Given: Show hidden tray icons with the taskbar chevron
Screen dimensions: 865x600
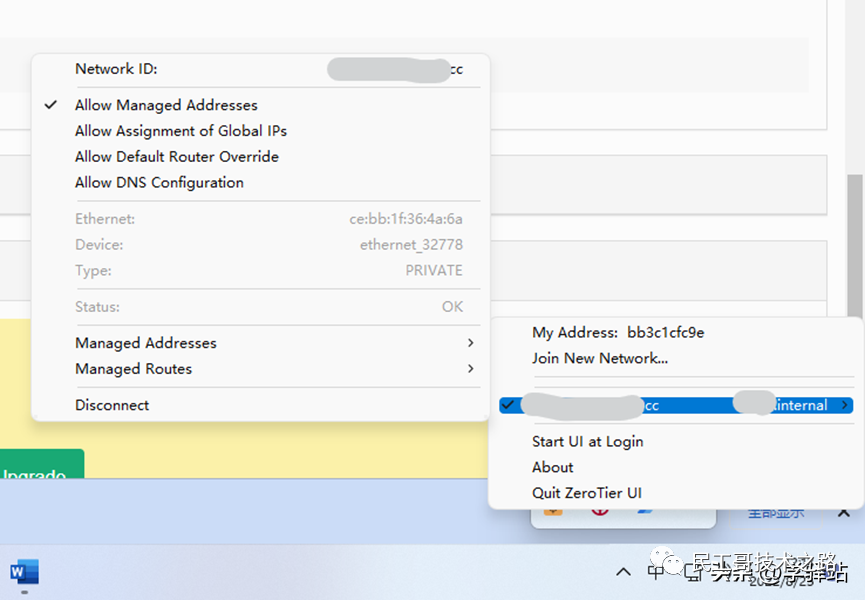Looking at the screenshot, I should (x=623, y=572).
